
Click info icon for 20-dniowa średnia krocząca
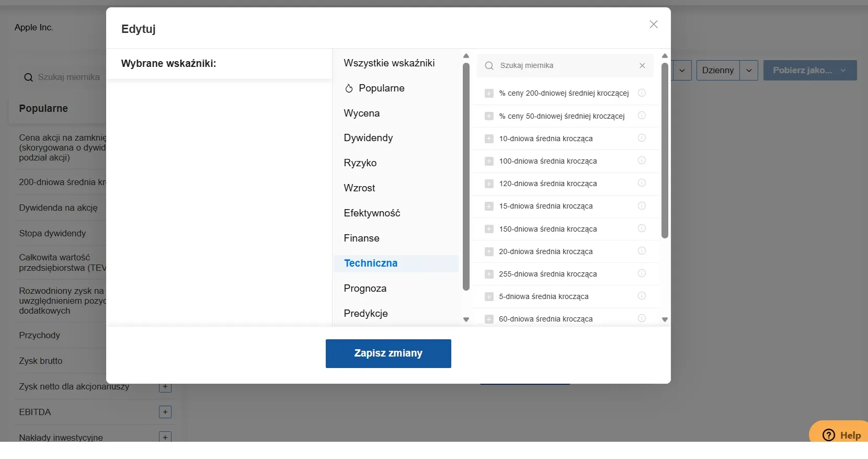coord(642,251)
